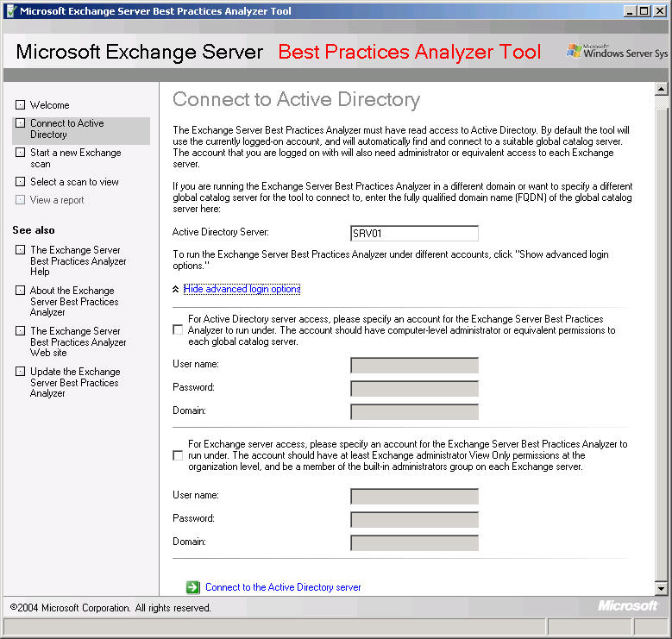
Task: Click the bullet icon for Analyzer Web site
Action: point(20,330)
